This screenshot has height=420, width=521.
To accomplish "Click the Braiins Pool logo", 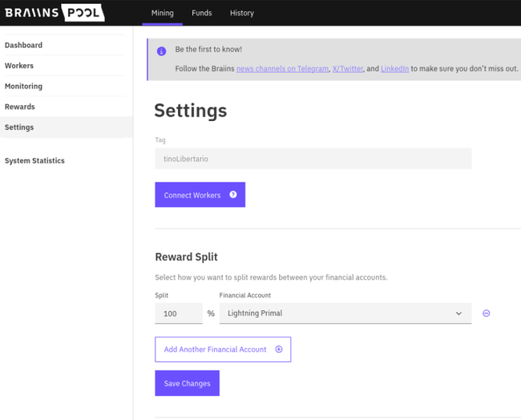I will (55, 13).
